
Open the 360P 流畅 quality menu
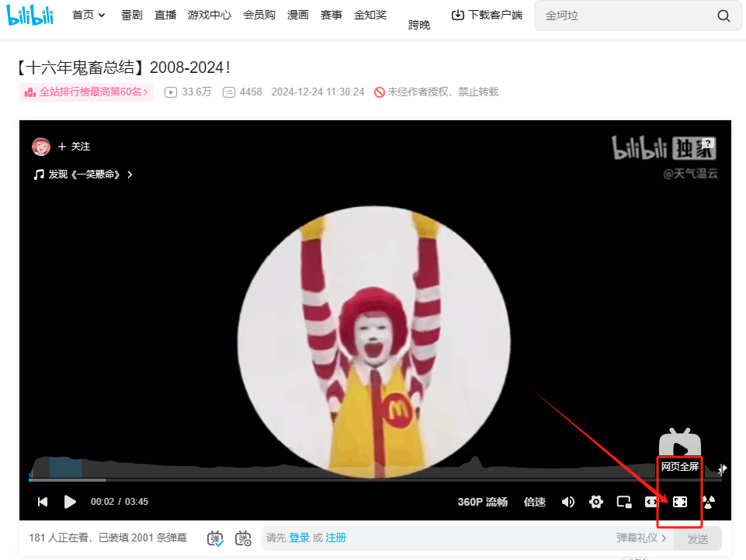[482, 502]
